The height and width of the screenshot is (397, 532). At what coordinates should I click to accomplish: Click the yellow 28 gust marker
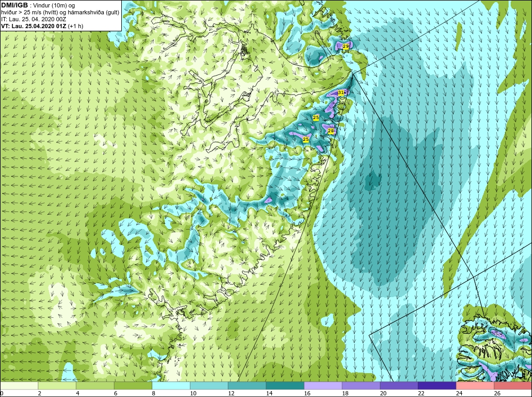pyautogui.click(x=331, y=131)
